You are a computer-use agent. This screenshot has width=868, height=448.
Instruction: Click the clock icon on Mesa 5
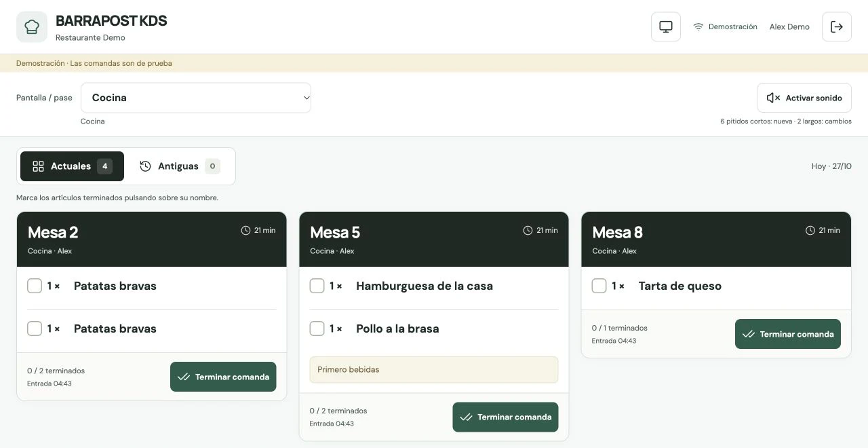pyautogui.click(x=528, y=231)
